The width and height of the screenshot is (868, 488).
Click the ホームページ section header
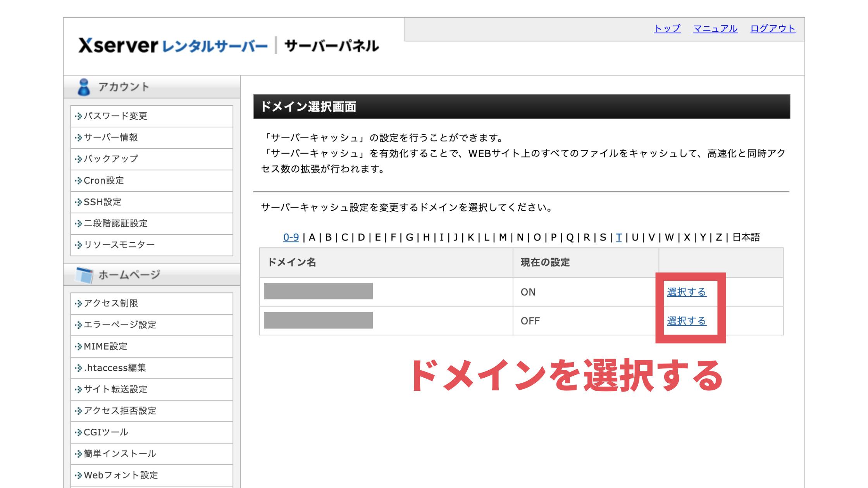tap(152, 275)
